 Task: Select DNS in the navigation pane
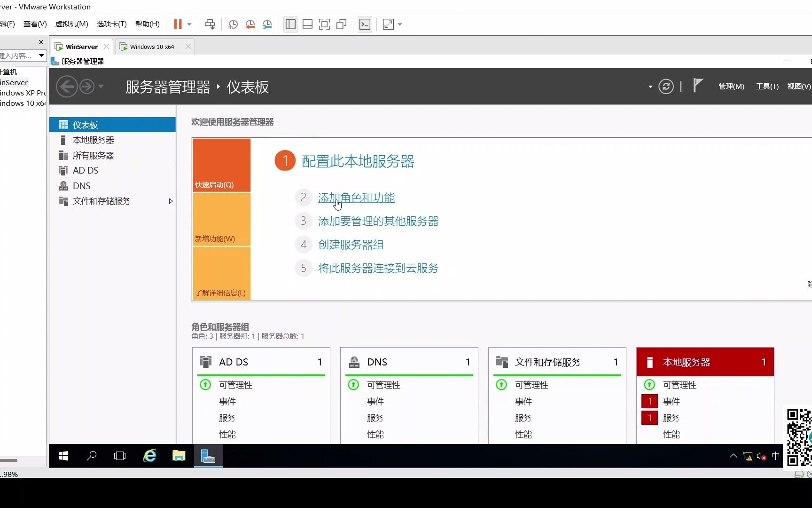[112, 186]
